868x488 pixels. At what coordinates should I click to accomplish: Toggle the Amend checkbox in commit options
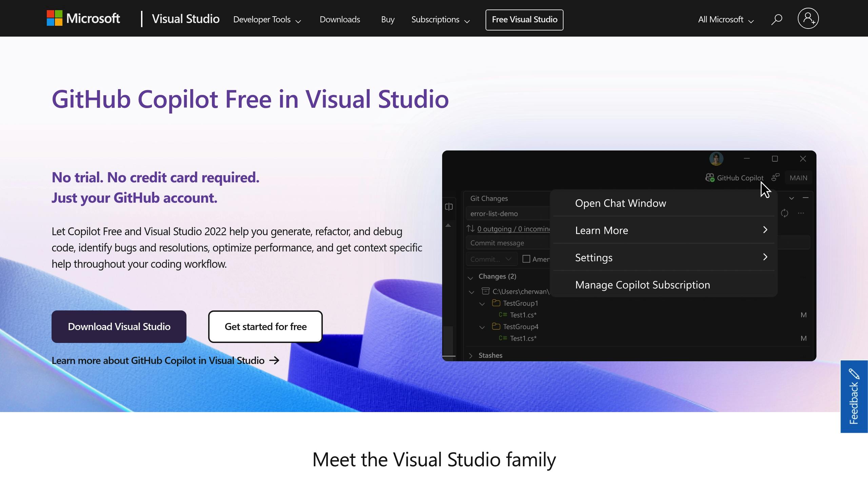[527, 259]
